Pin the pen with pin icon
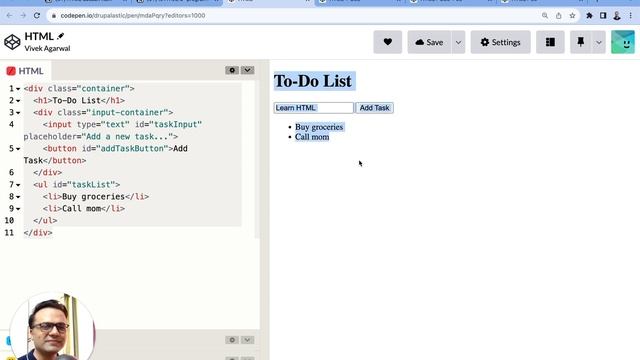Viewport: 640px width, 360px height. (580, 42)
